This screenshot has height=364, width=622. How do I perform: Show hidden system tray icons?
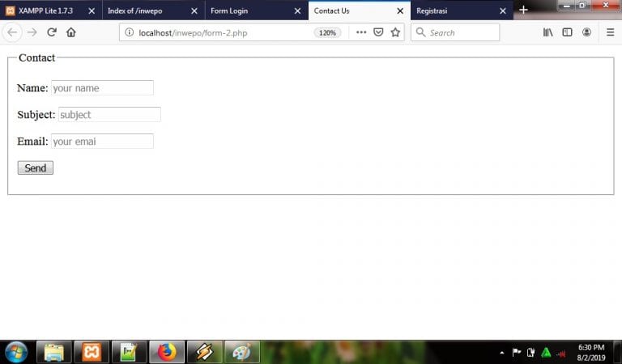[x=502, y=353]
